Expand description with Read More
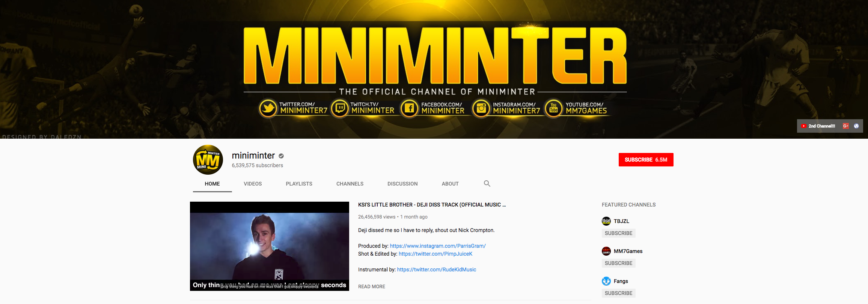The height and width of the screenshot is (304, 868). 372,286
